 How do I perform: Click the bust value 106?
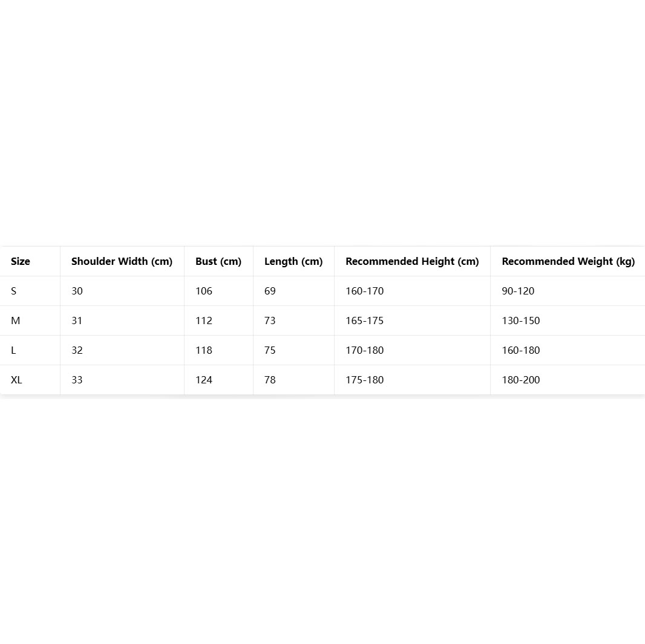204,291
